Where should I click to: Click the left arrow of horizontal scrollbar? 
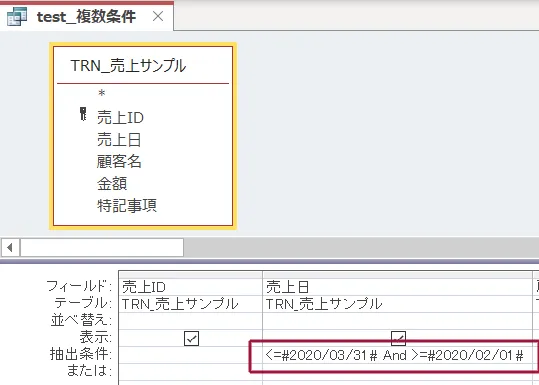pyautogui.click(x=10, y=247)
